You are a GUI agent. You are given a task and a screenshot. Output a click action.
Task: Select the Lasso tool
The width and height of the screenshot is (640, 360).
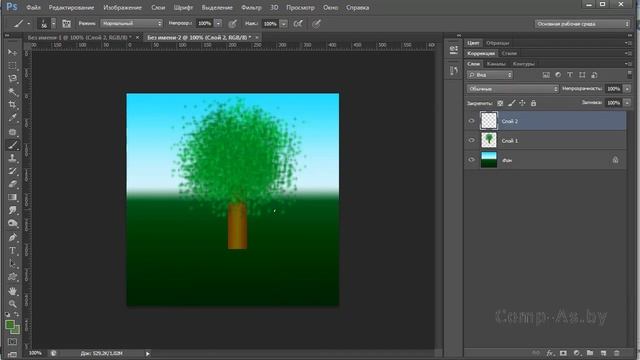pyautogui.click(x=12, y=78)
